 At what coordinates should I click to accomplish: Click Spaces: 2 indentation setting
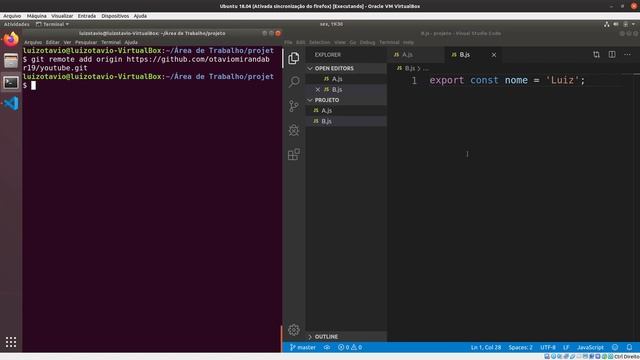[520, 347]
